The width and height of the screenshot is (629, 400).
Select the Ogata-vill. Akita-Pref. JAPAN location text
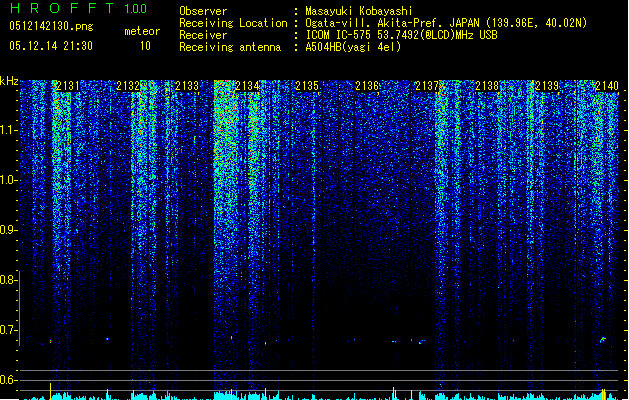pyautogui.click(x=446, y=23)
